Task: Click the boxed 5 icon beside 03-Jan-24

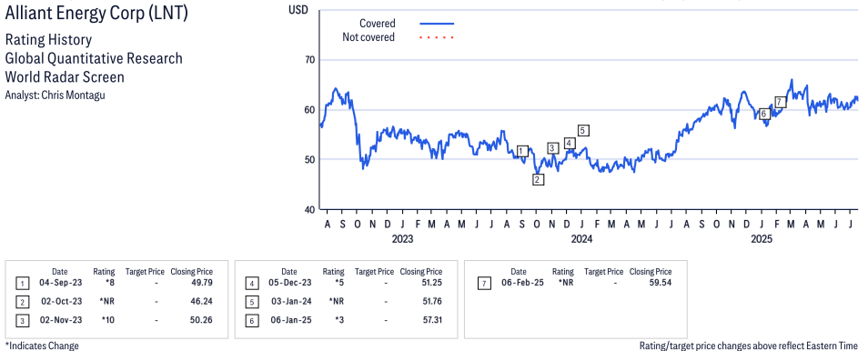Action: coord(251,302)
